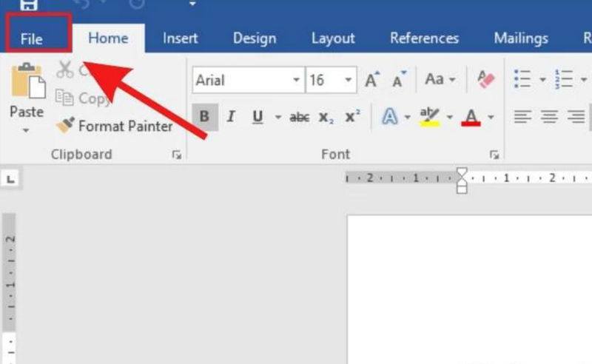Apply red font color

coord(471,117)
